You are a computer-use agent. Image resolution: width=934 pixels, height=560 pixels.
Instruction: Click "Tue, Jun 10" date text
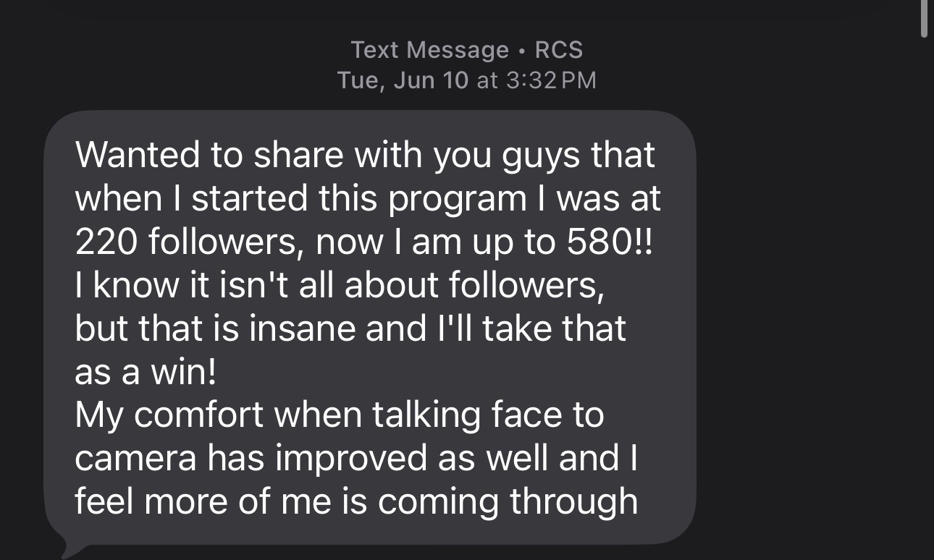coord(403,80)
